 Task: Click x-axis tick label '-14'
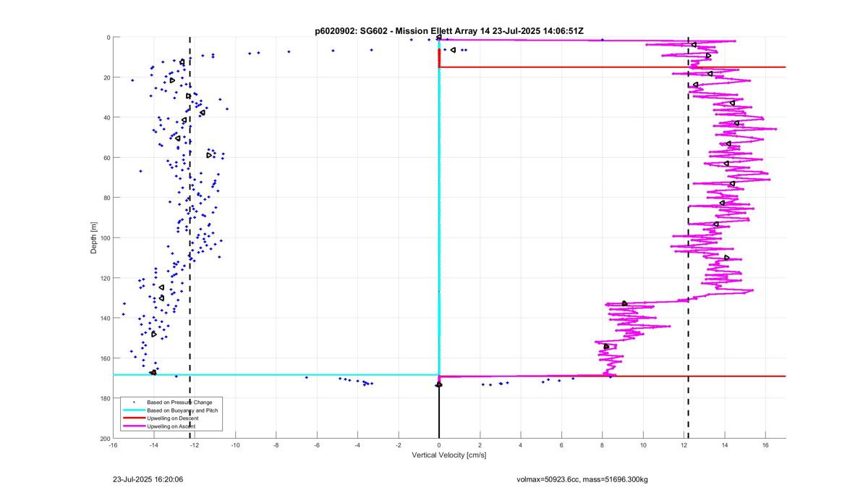point(153,444)
